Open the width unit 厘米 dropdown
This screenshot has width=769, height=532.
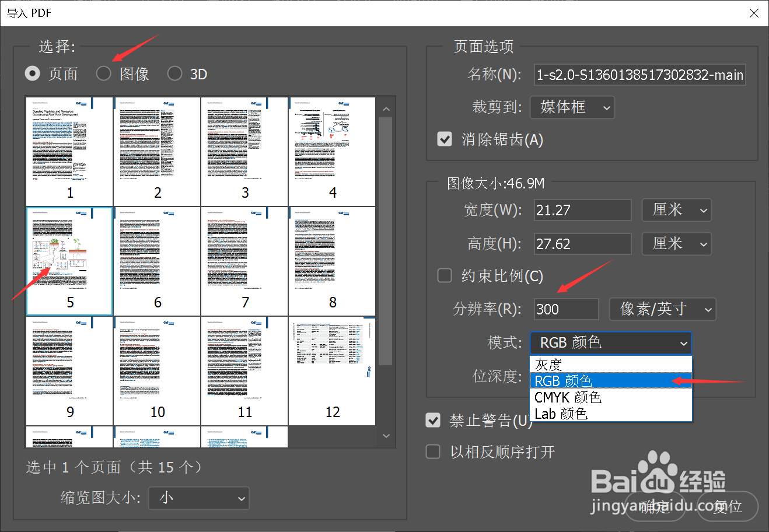coord(676,210)
